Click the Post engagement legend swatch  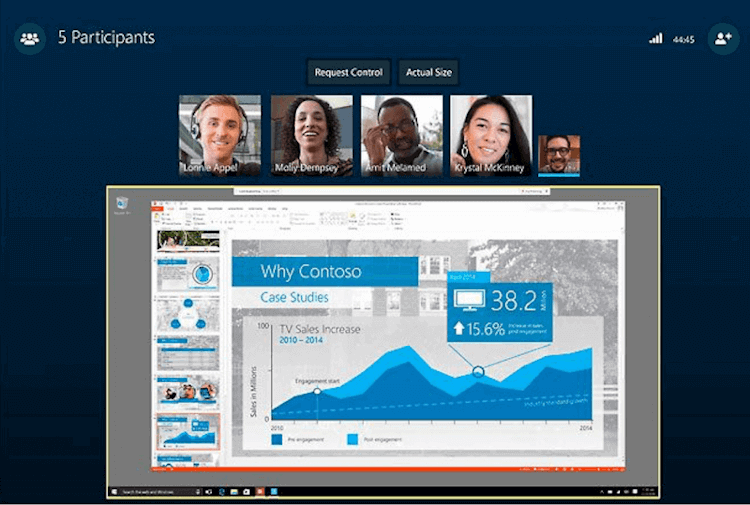pos(353,439)
